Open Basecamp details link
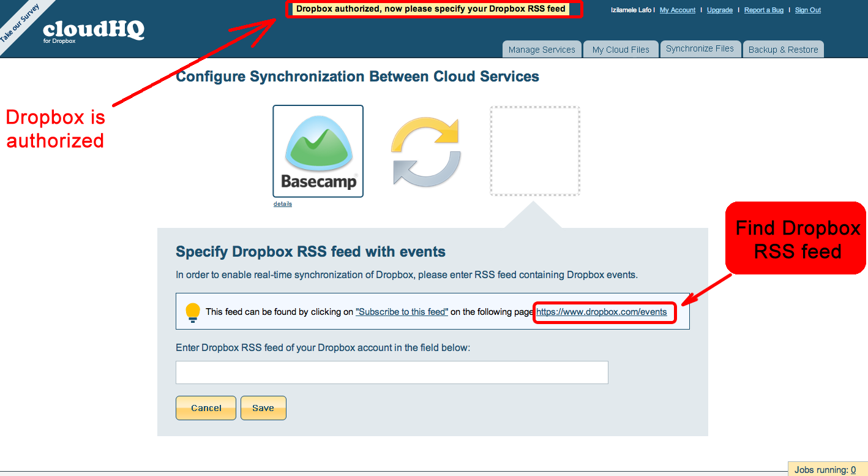The width and height of the screenshot is (868, 476). (x=283, y=204)
